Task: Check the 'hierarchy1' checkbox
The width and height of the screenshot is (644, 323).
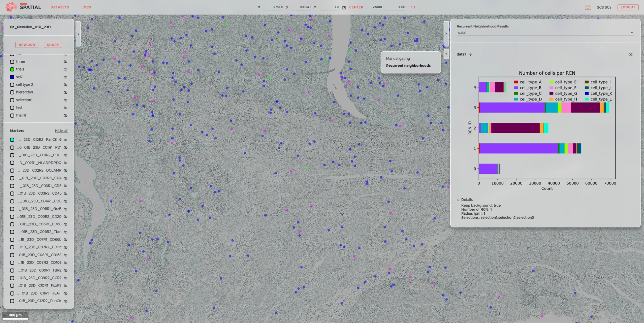Action: coord(12,92)
